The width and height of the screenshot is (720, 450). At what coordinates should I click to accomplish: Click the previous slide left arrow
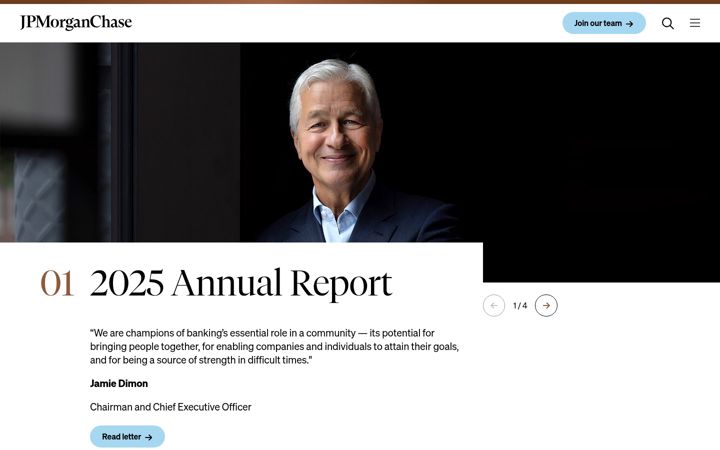(494, 305)
